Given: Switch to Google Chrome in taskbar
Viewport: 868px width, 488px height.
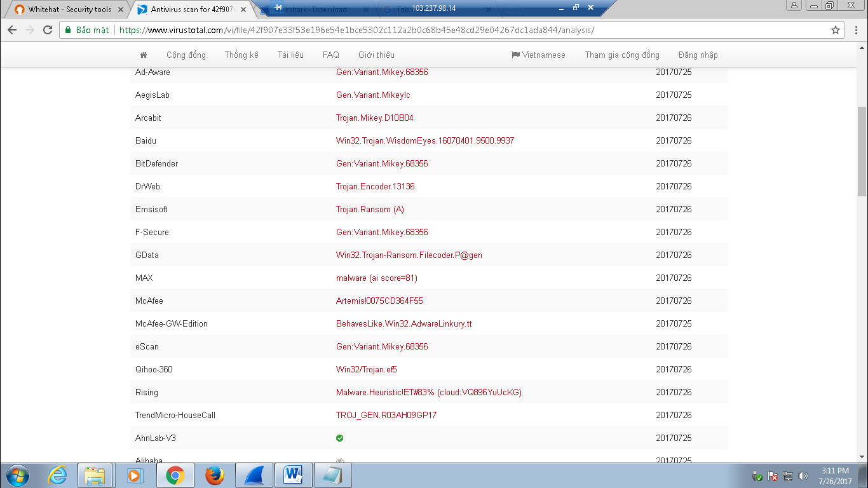Looking at the screenshot, I should (175, 475).
